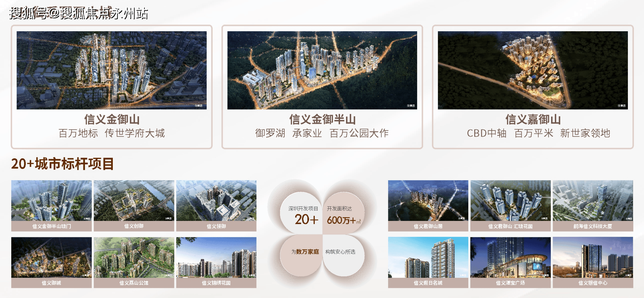Click the caption 信义锦绣花园
The height and width of the screenshot is (298, 644).
(216, 283)
